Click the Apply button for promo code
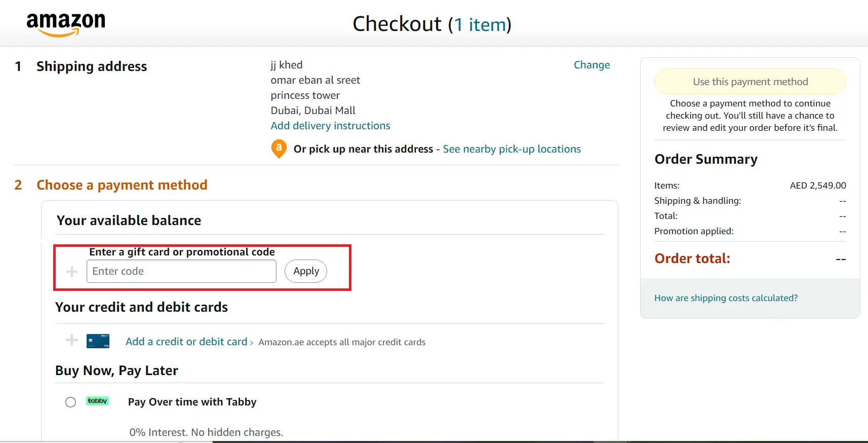 click(x=306, y=271)
